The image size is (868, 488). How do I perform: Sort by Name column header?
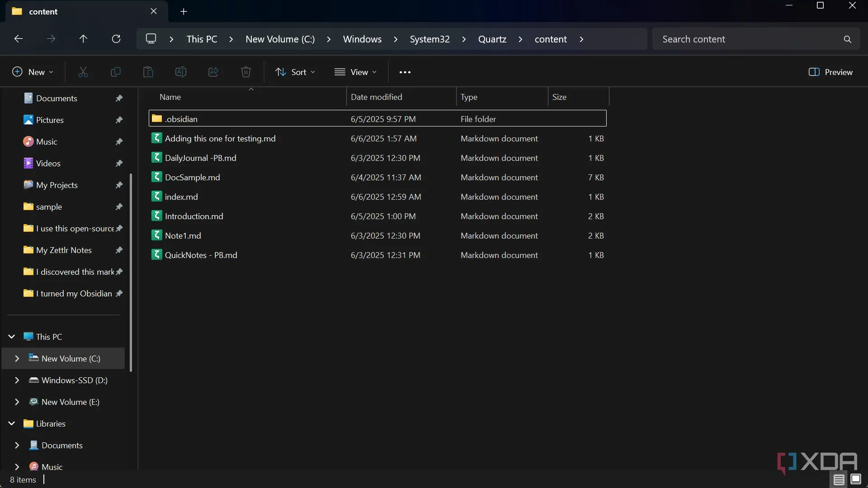247,97
